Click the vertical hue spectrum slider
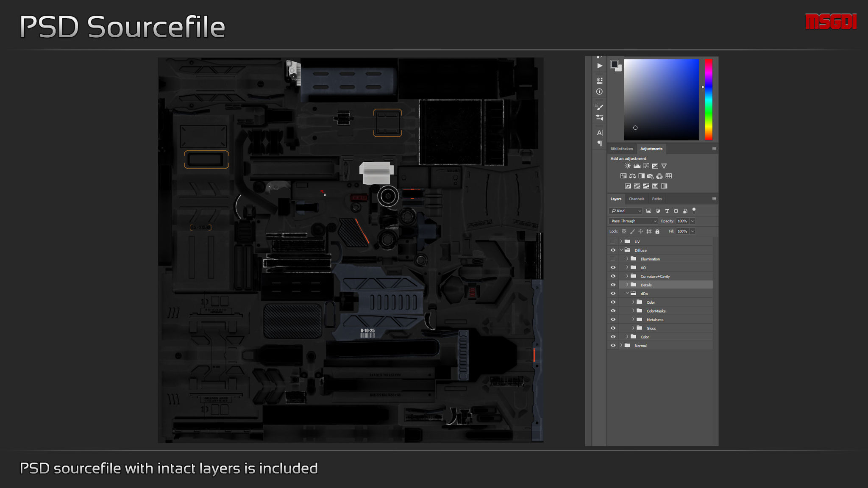Screen dimensions: 868x488 coord(708,100)
